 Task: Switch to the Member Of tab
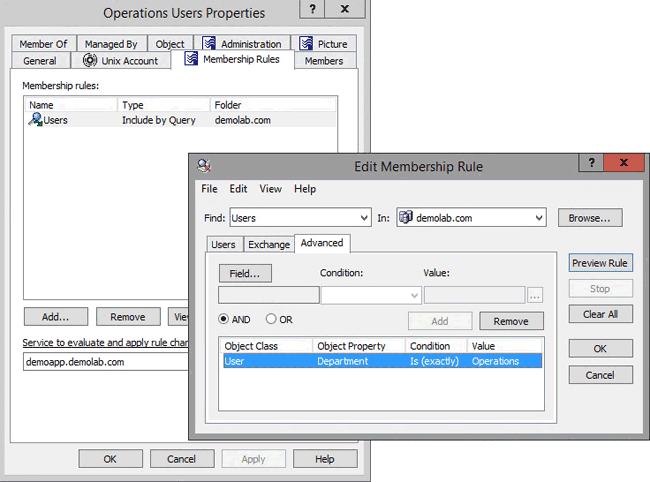43,44
